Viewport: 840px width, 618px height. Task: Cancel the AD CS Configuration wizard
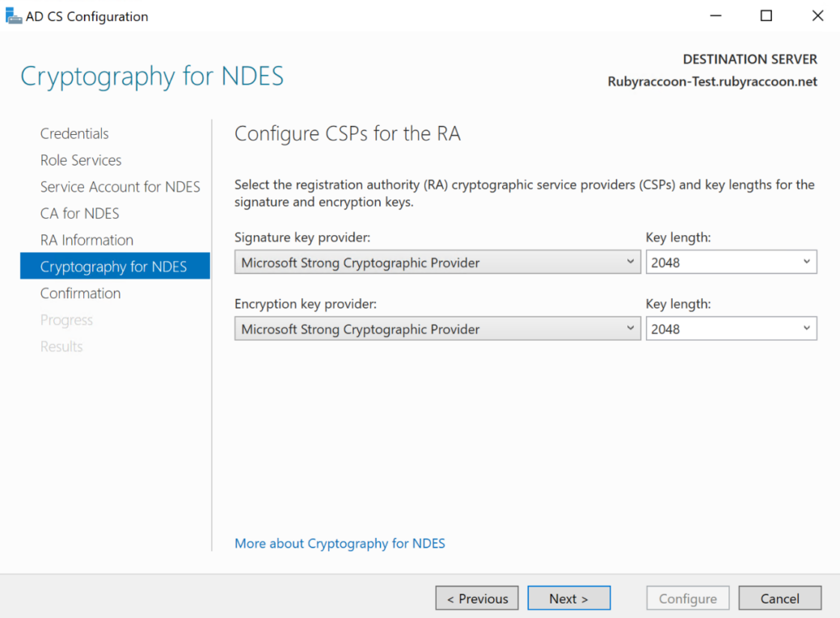[779, 598]
